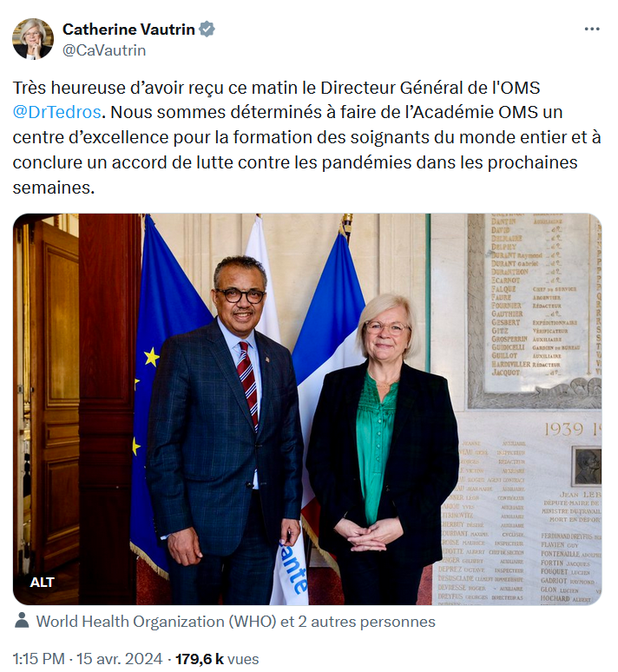Click the 15 avr. 2024 date

[x=120, y=659]
